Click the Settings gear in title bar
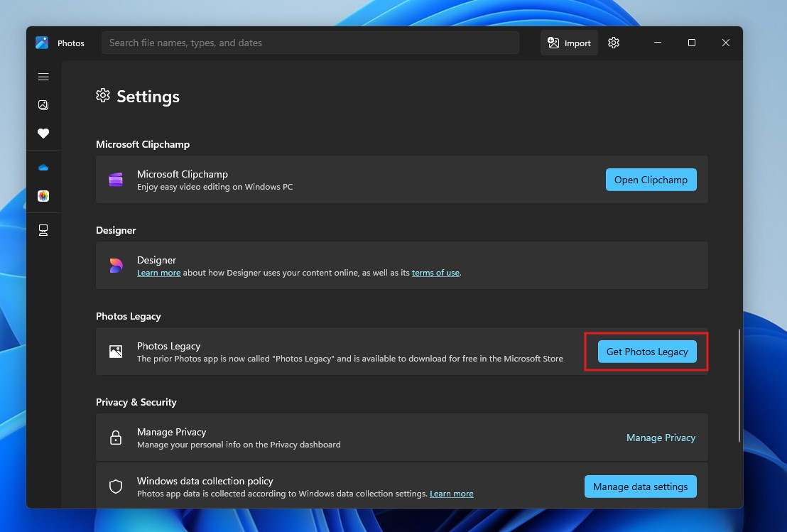Viewport: 787px width, 532px height. pyautogui.click(x=614, y=43)
